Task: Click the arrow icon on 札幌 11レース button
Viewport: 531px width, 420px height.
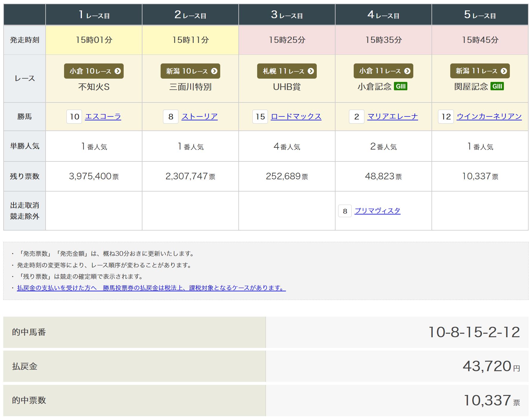Action: click(x=311, y=71)
